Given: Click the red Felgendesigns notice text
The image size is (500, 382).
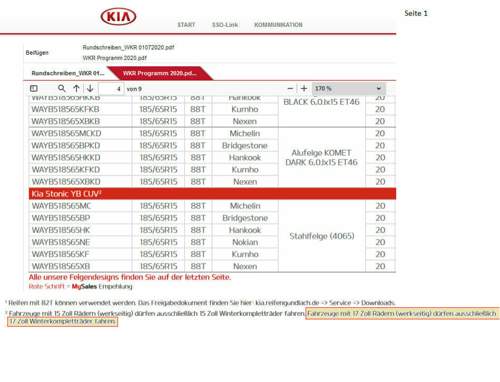Looking at the screenshot, I should pyautogui.click(x=130, y=277).
